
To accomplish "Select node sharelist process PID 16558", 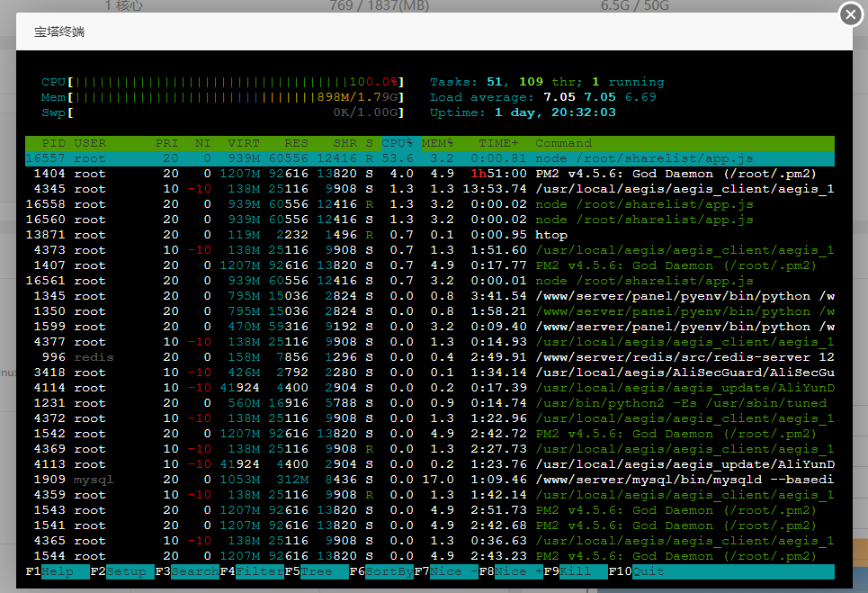I will tap(430, 204).
